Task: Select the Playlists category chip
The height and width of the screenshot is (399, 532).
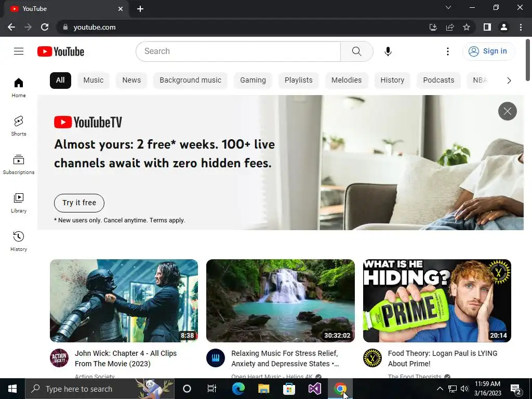Action: 299,81
